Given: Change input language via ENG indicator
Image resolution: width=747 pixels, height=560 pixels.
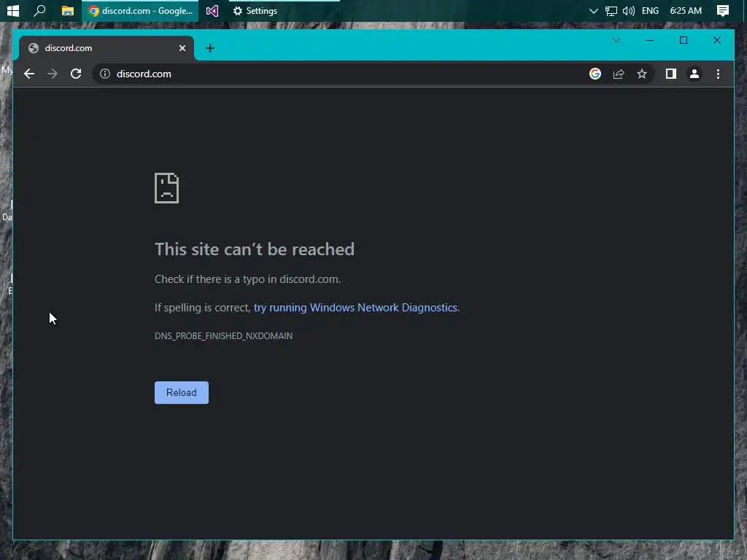Looking at the screenshot, I should [x=650, y=10].
